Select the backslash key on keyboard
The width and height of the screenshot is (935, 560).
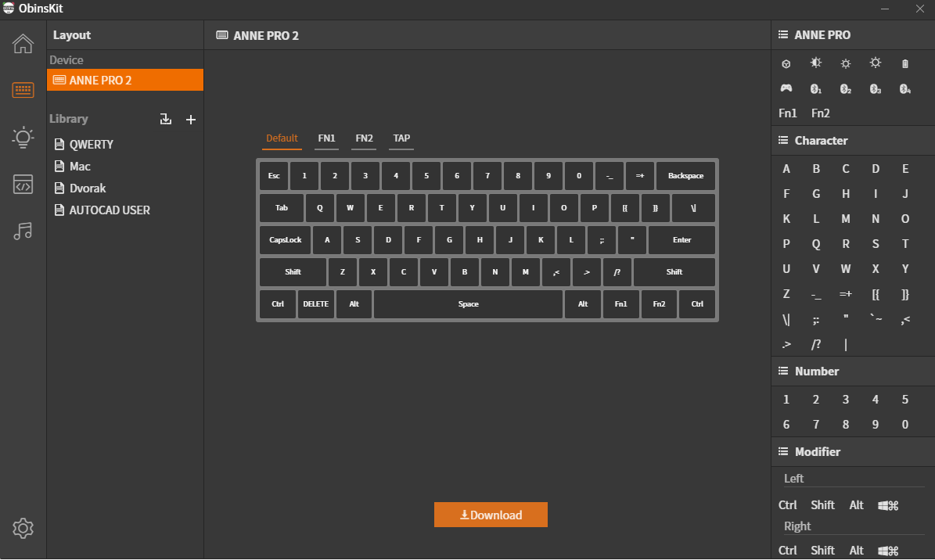[693, 208]
